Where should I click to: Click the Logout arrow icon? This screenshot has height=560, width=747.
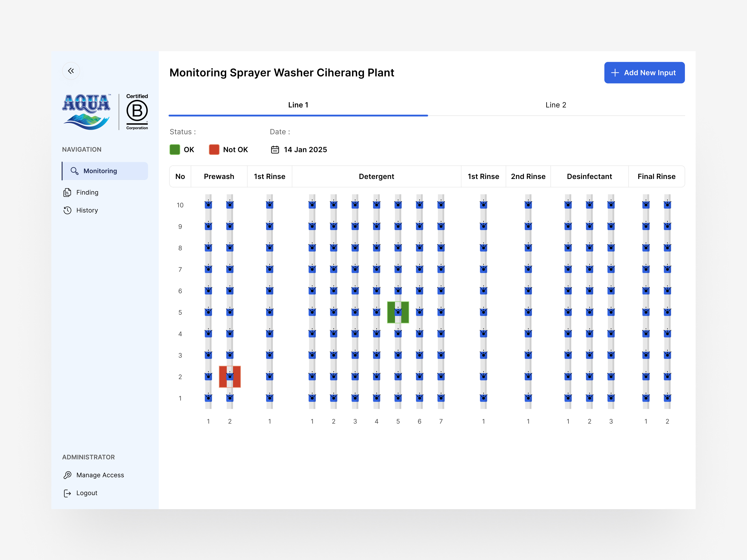67,493
